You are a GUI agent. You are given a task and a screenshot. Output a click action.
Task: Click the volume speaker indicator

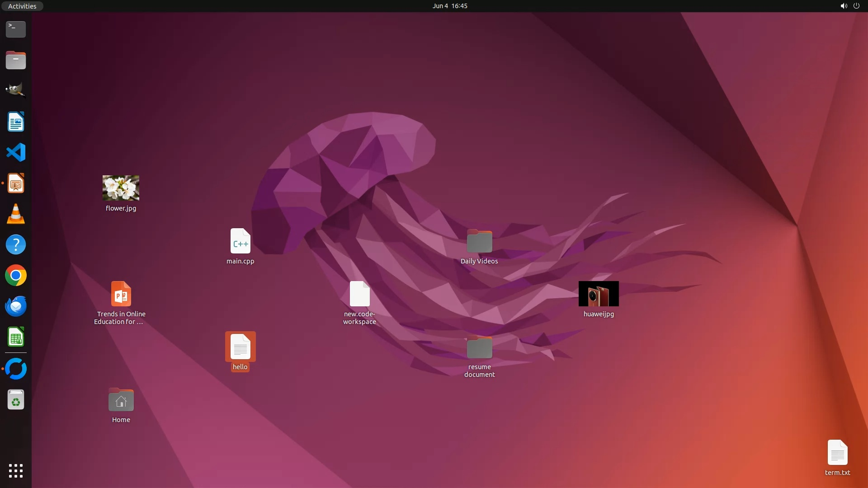point(844,6)
